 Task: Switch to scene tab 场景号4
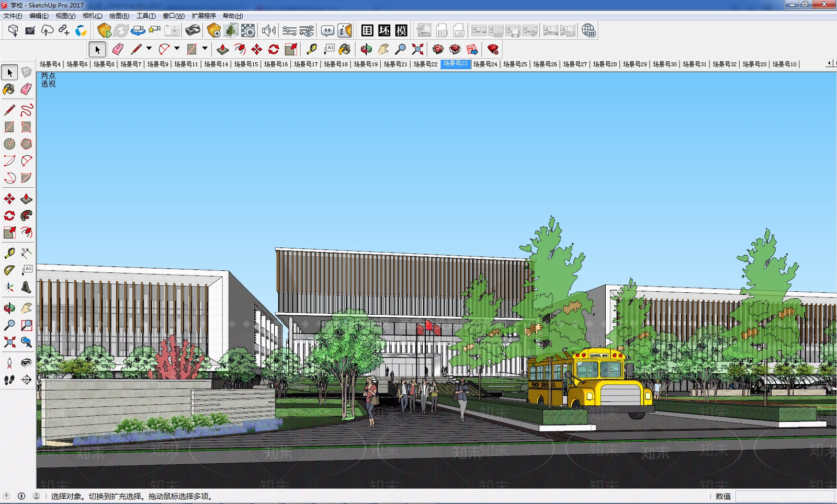50,64
